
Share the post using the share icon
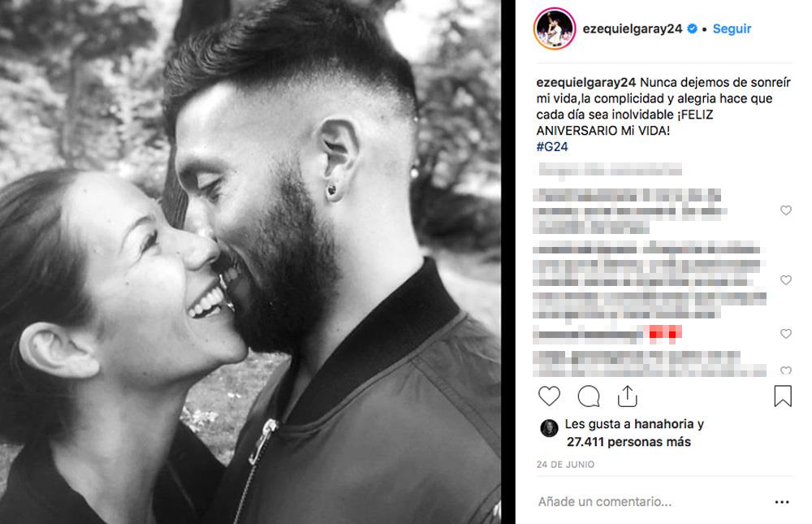pos(627,396)
